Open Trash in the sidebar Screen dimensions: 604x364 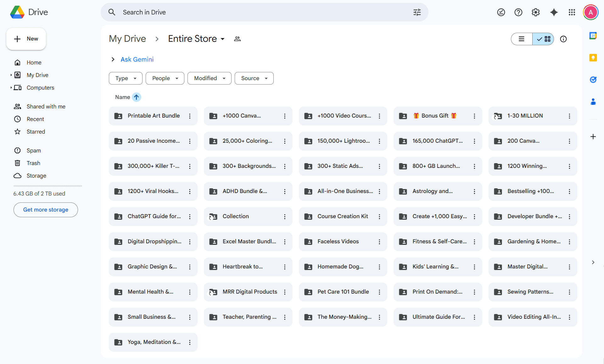click(x=33, y=163)
